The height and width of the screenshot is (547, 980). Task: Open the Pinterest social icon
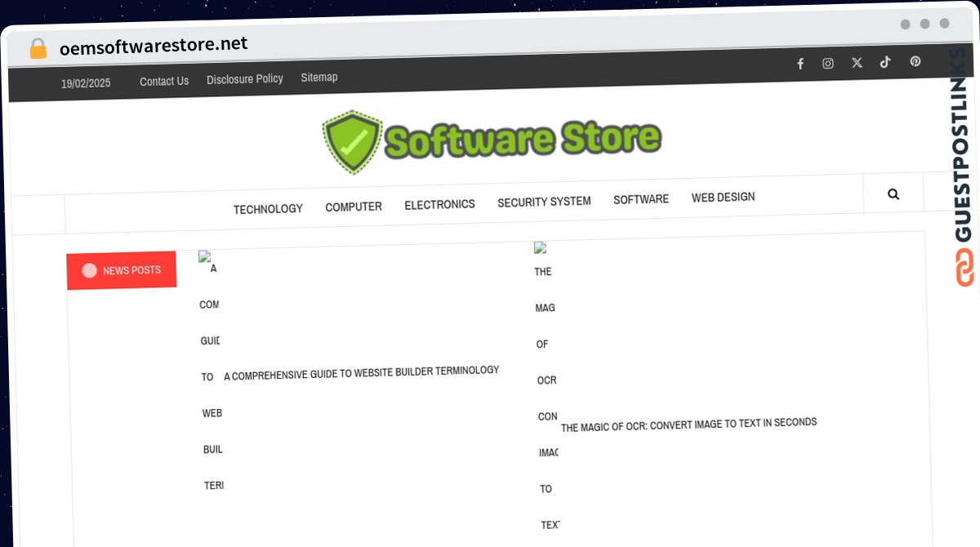tap(915, 61)
